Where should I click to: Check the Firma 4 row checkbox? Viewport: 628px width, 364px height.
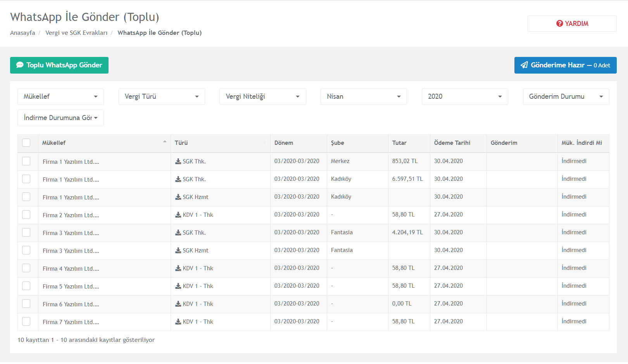pos(26,268)
